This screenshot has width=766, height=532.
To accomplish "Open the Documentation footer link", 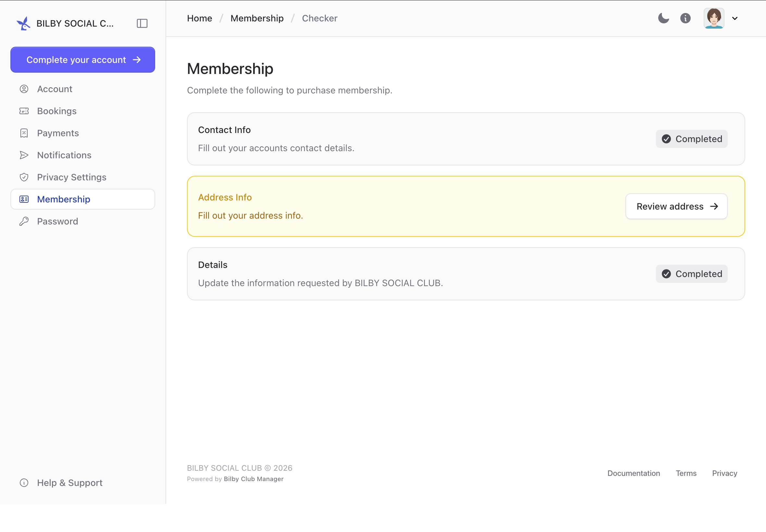I will 633,473.
